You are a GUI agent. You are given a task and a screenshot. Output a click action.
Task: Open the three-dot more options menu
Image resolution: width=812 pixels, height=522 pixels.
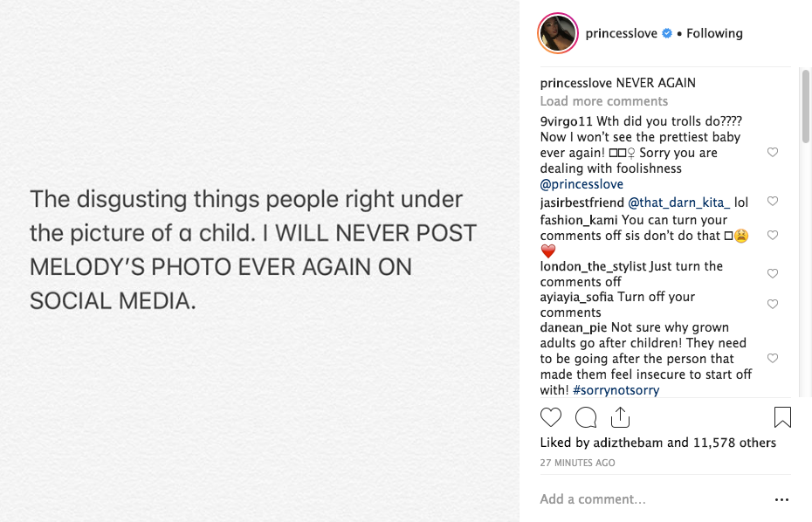(781, 499)
